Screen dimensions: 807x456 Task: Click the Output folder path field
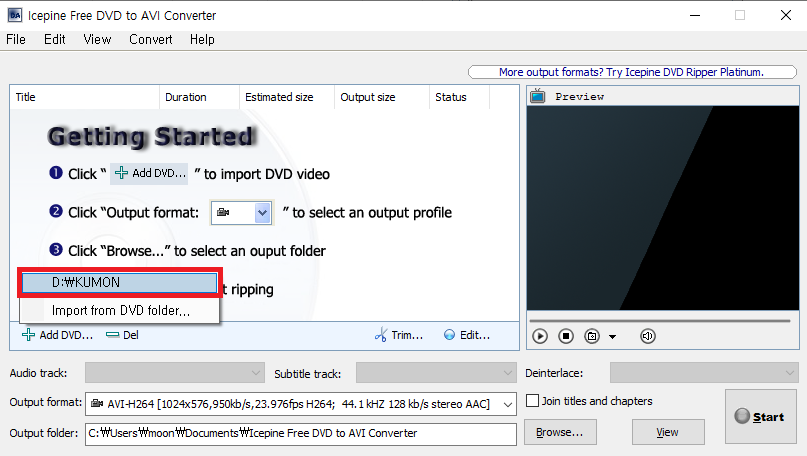(x=301, y=433)
